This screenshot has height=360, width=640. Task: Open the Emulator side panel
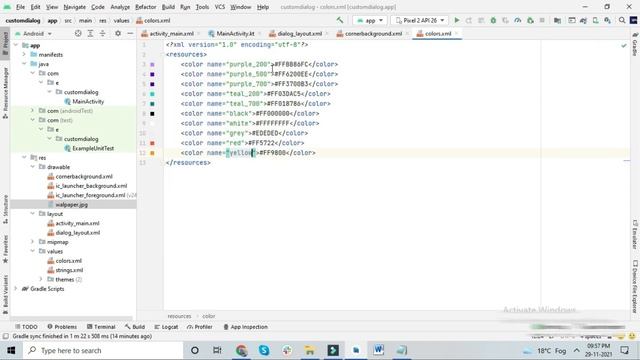pos(635,235)
